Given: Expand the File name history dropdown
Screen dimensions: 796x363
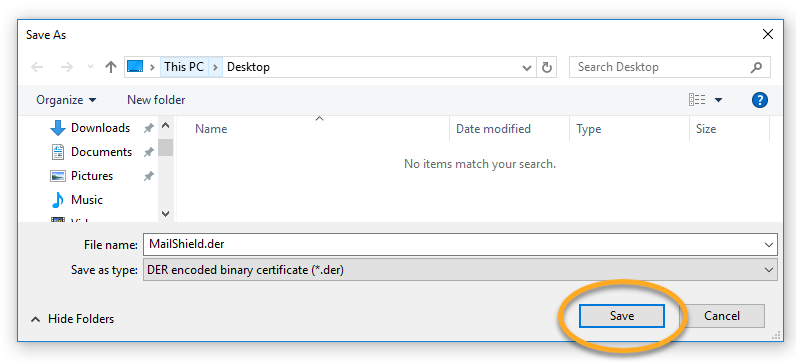Looking at the screenshot, I should (769, 245).
